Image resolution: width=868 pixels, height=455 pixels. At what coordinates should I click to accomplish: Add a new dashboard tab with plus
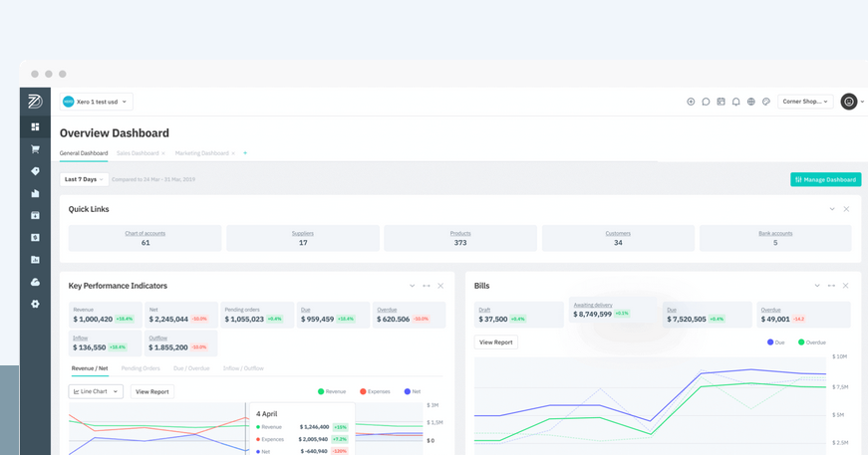tap(245, 152)
